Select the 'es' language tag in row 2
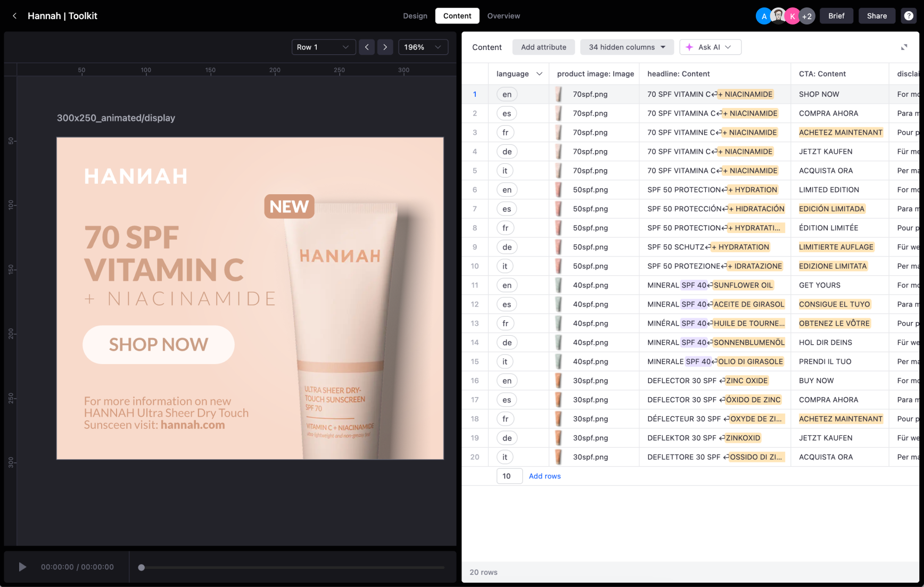924x587 pixels. [507, 113]
